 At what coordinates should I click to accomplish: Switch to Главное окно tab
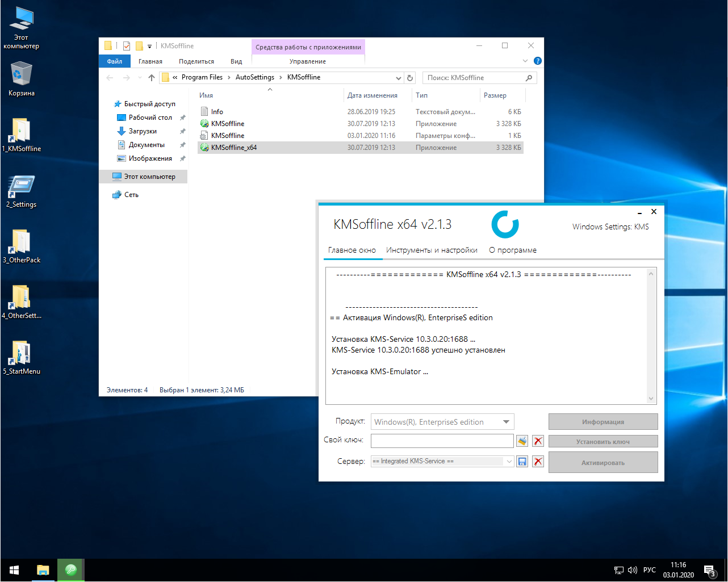coord(352,250)
